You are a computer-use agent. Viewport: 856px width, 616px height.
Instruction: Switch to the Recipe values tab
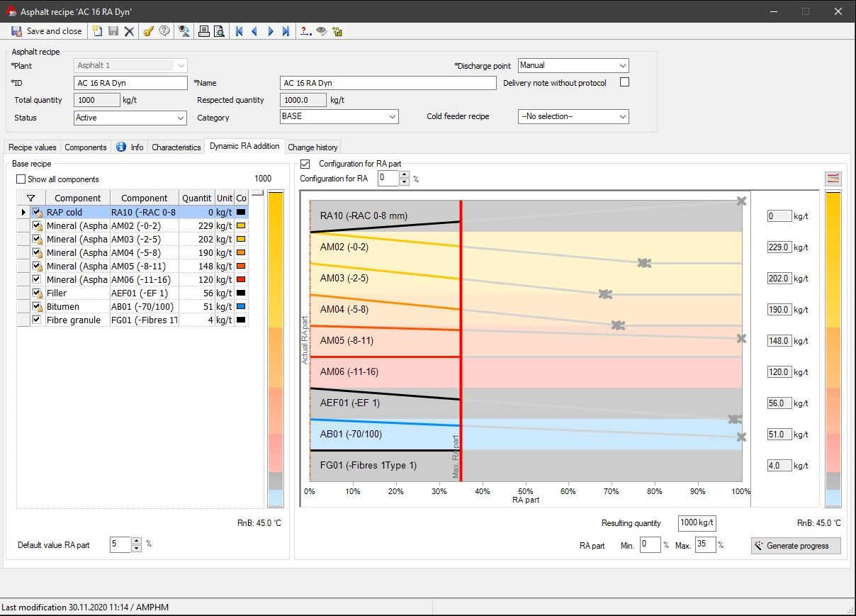pos(33,147)
